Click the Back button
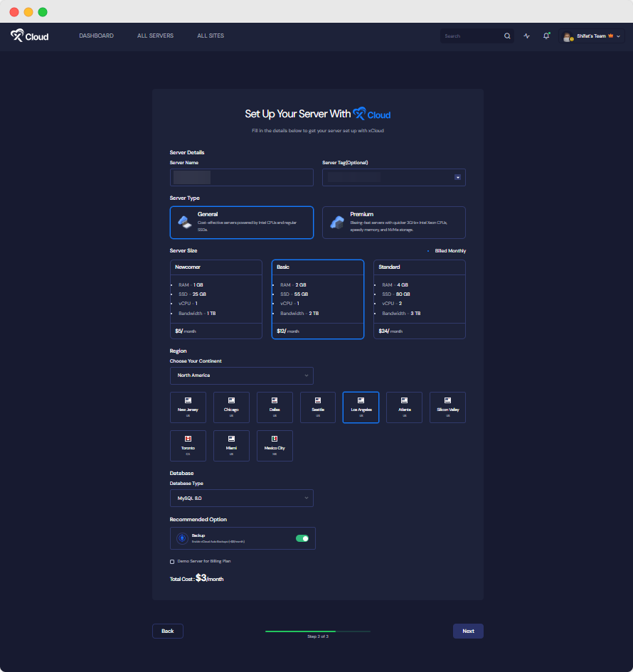This screenshot has height=672, width=633. [x=167, y=631]
